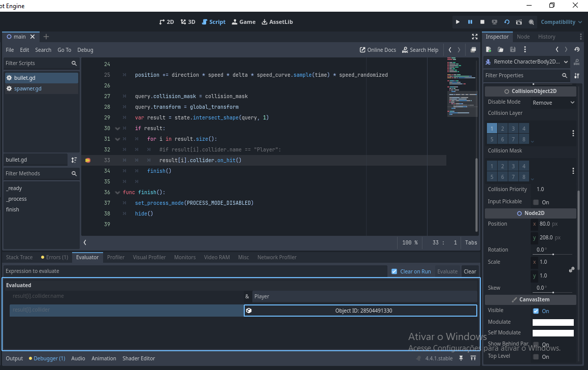Click the 100 % zoom indicator
The image size is (588, 370).
[x=410, y=243]
